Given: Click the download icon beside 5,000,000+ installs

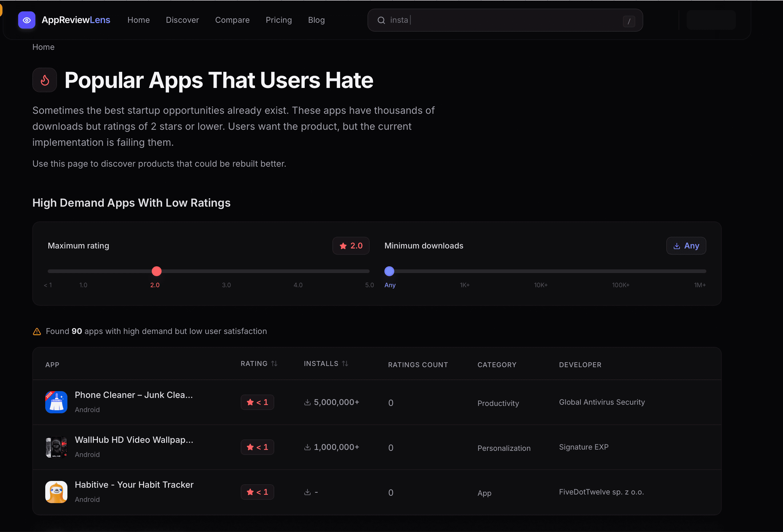Looking at the screenshot, I should [x=307, y=402].
